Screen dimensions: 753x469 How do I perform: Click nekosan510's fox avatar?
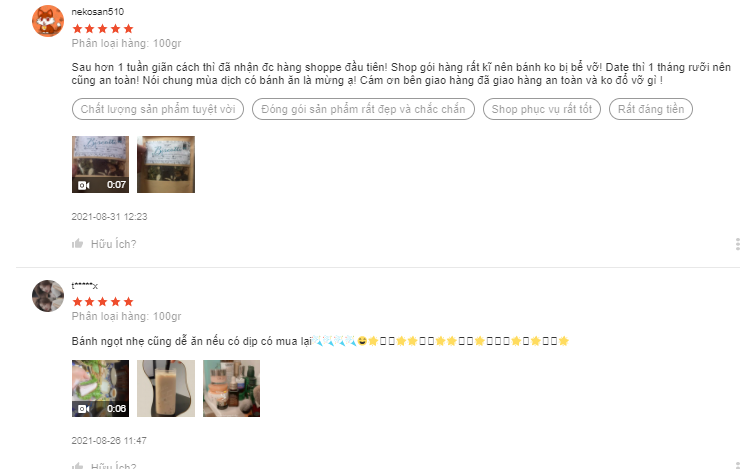[48, 21]
